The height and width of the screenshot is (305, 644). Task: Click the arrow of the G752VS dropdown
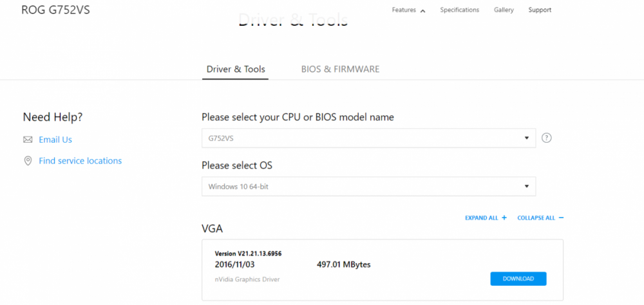[527, 138]
